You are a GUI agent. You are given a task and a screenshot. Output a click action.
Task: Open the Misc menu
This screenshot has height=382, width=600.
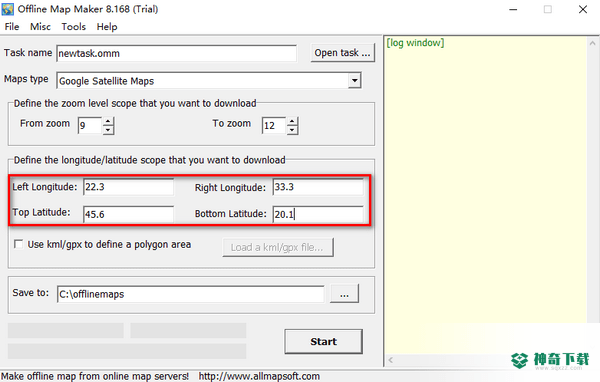pyautogui.click(x=40, y=27)
